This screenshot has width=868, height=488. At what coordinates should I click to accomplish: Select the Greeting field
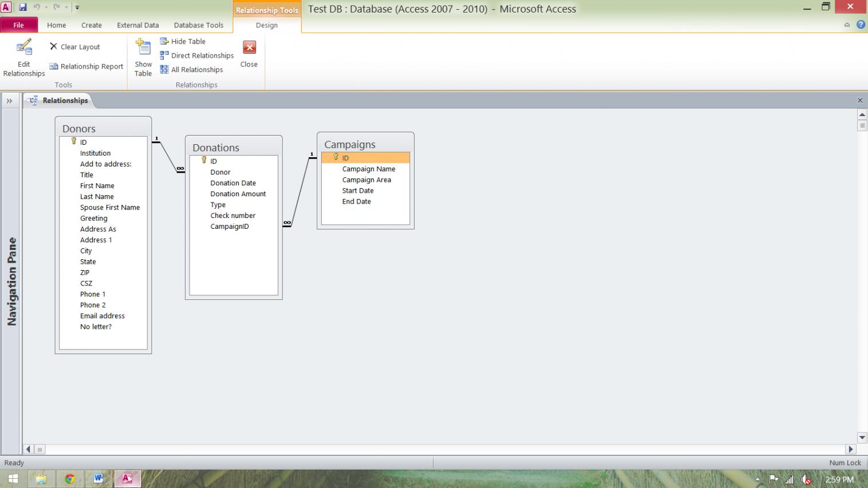pos(103,219)
